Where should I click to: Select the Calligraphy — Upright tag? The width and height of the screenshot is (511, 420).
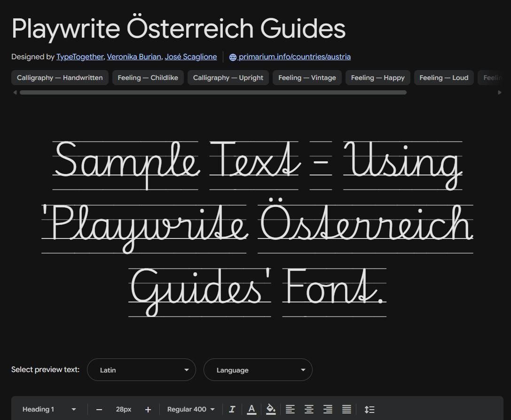[x=228, y=78]
